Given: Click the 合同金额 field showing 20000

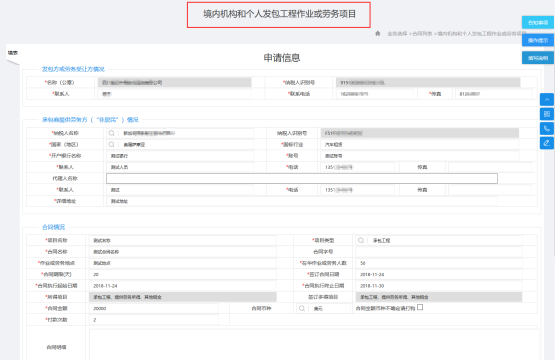Looking at the screenshot, I should (x=154, y=308).
